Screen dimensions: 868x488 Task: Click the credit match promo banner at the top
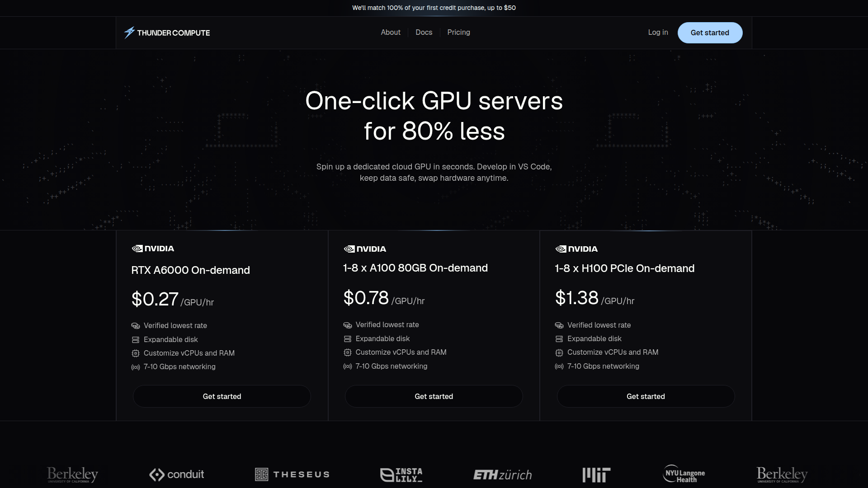click(x=434, y=8)
